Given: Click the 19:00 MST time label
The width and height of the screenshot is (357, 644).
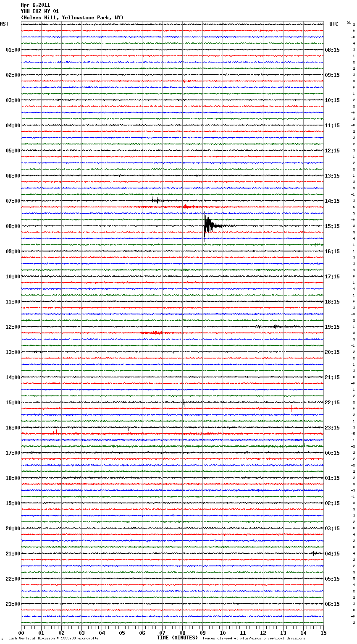Looking at the screenshot, I should click(x=13, y=503).
